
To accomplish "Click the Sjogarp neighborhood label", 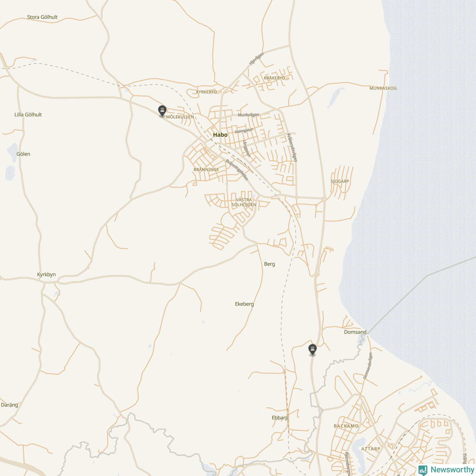I will [340, 181].
